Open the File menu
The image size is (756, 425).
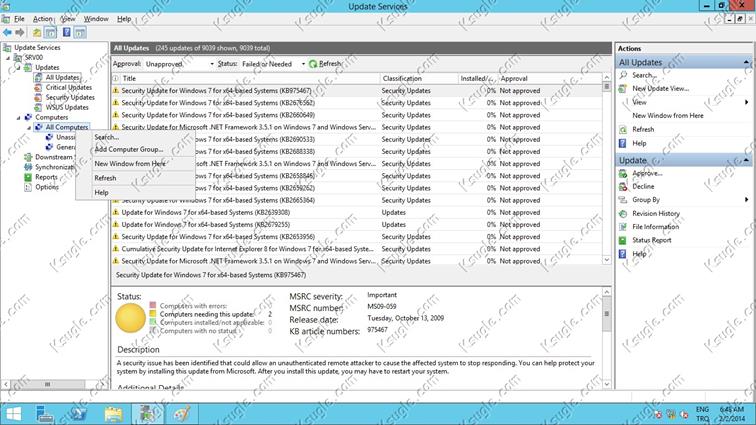click(x=19, y=19)
